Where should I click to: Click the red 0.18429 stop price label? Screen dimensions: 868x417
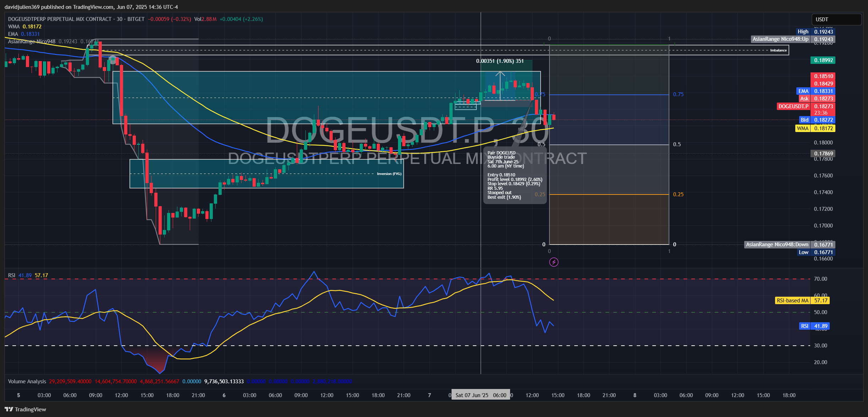tap(823, 84)
